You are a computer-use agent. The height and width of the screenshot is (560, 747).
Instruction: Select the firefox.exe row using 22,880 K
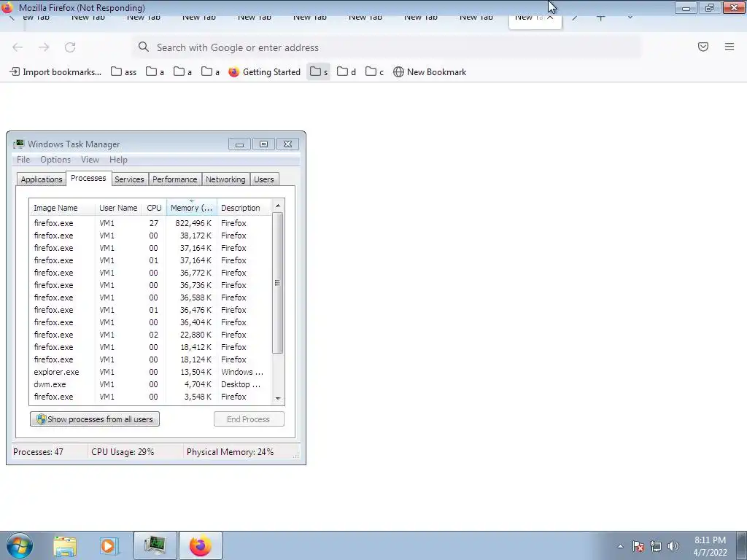[150, 334]
